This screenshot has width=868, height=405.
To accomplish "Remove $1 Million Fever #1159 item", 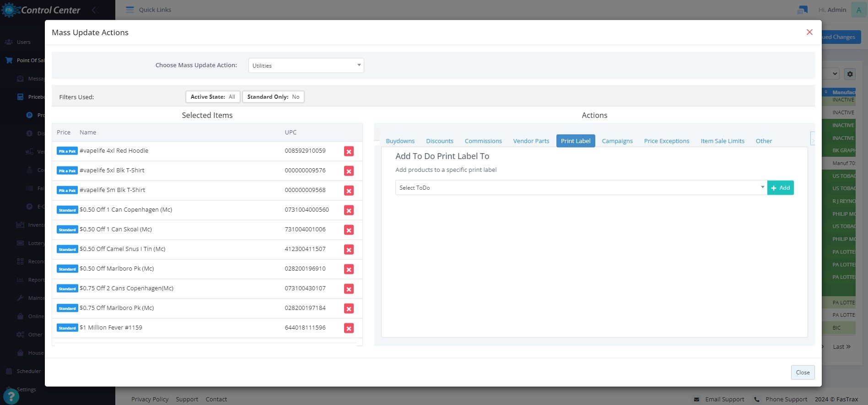I will pyautogui.click(x=349, y=328).
